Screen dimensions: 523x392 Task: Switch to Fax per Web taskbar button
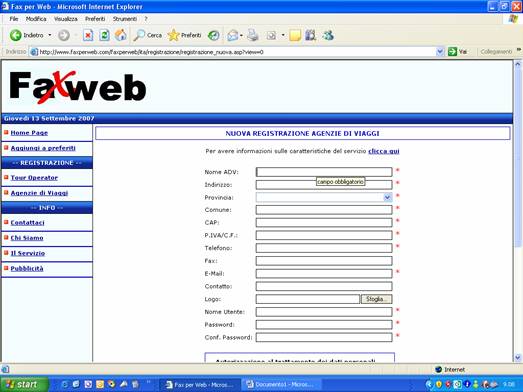tap(200, 385)
